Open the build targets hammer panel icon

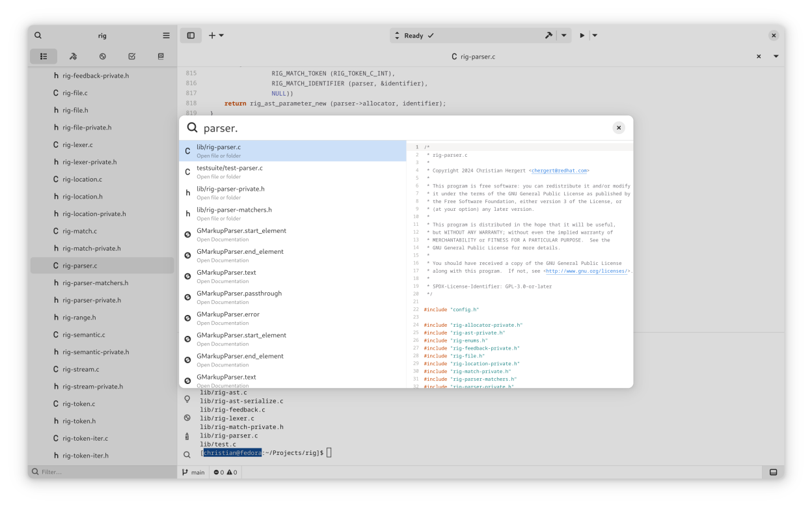coord(73,57)
